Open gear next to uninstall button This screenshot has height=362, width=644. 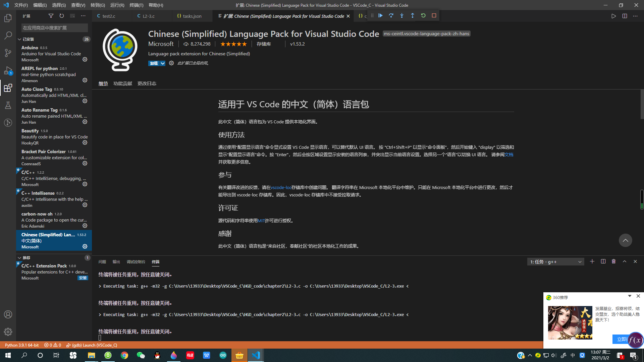[171, 63]
